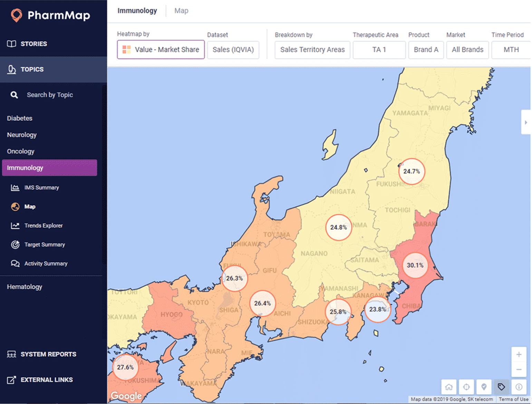
Task: Click the 27.6% territory bubble
Action: click(125, 367)
